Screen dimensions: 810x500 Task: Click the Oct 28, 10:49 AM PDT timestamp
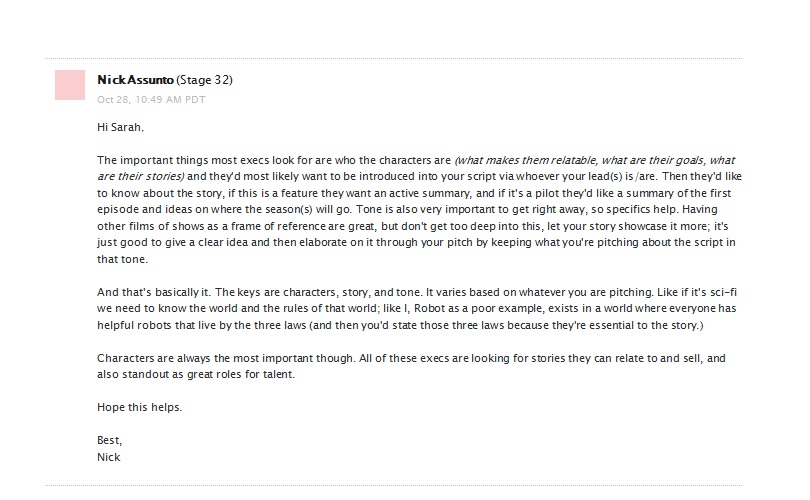[x=151, y=100]
